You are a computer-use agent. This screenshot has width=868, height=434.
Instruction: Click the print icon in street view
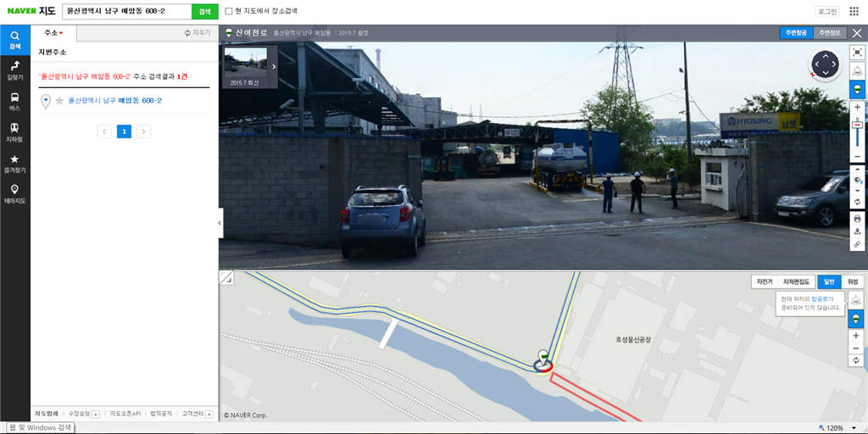(857, 219)
